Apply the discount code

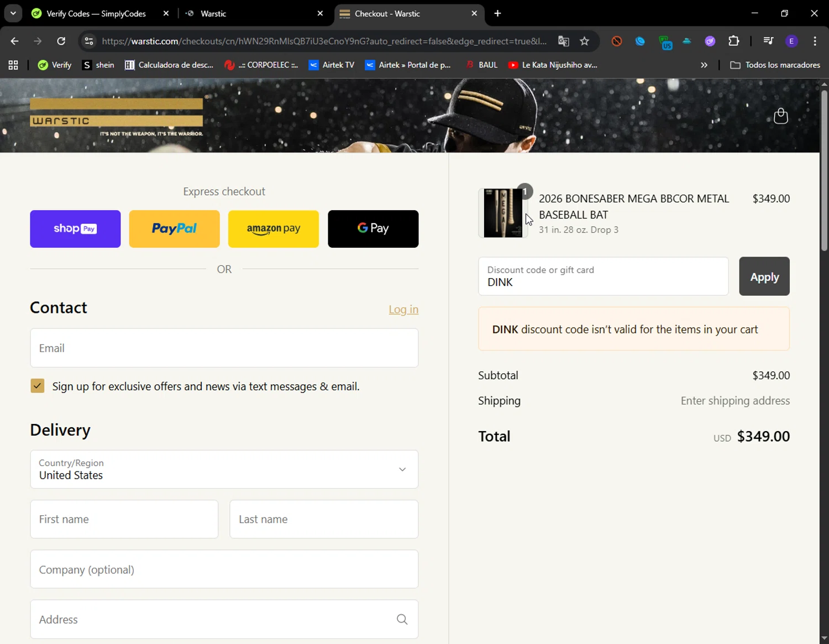coord(764,276)
